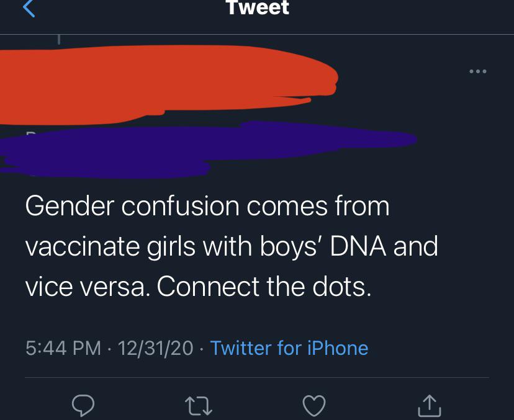The image size is (514, 420).
Task: Tap the reply speech bubble icon
Action: click(x=83, y=405)
